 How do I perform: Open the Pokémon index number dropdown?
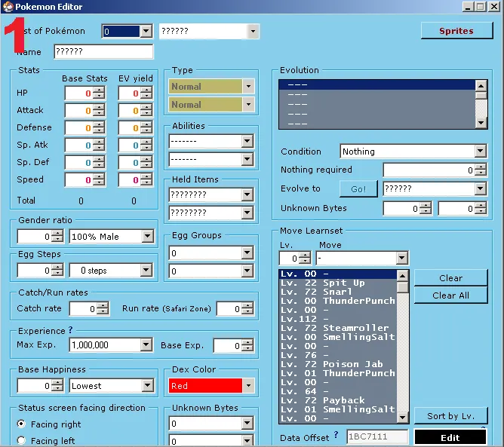coord(146,31)
